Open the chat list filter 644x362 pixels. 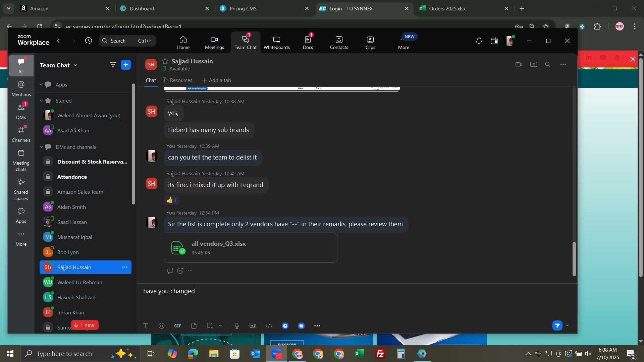click(x=113, y=65)
